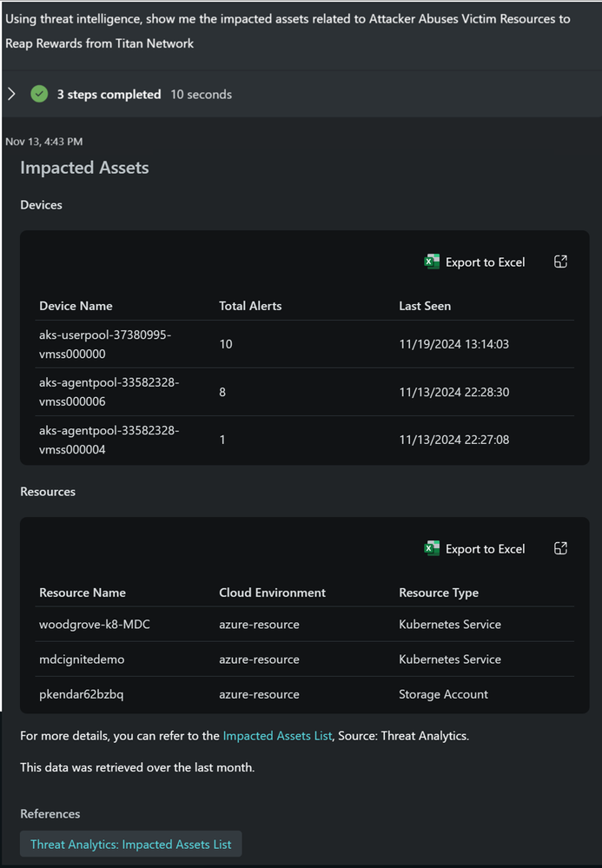Select resource pkendar62bzbq
The image size is (602, 868).
point(82,694)
